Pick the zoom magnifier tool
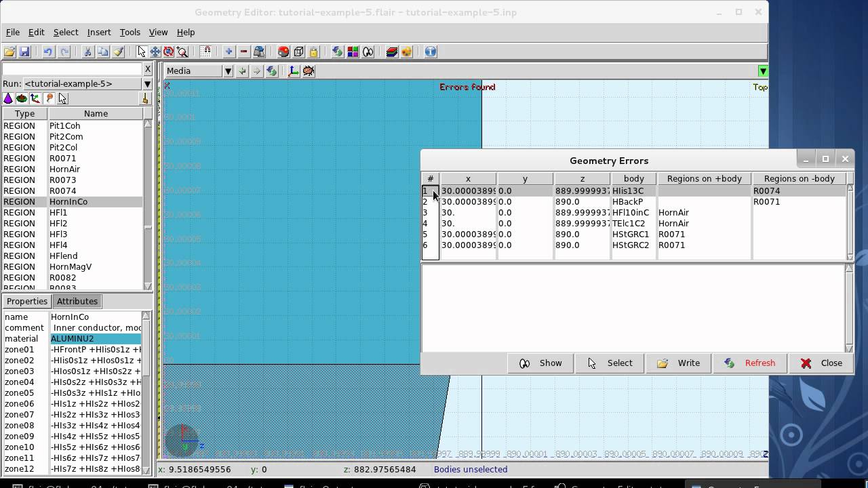868x488 pixels. click(182, 52)
